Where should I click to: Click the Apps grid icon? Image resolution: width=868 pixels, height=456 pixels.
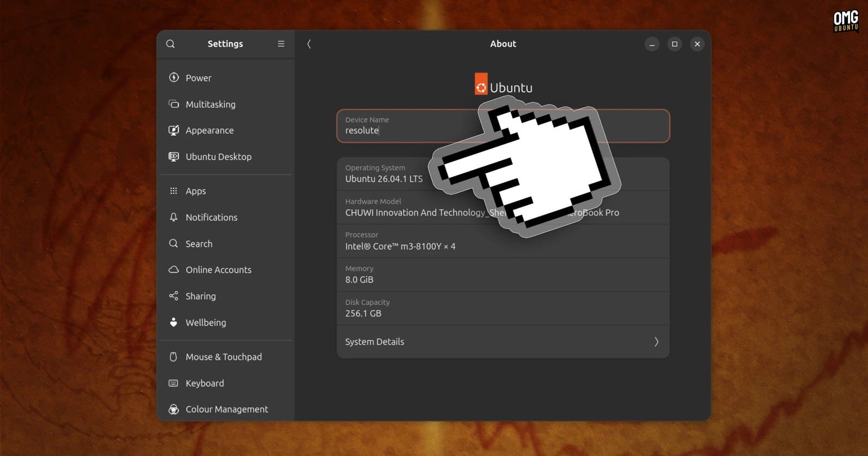tap(174, 191)
